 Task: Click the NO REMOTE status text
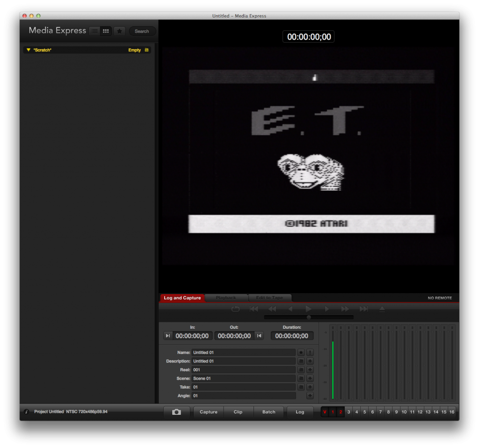point(440,298)
